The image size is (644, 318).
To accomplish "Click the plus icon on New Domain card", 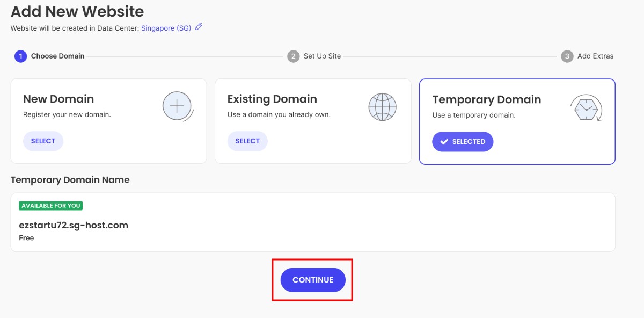I will click(x=177, y=106).
